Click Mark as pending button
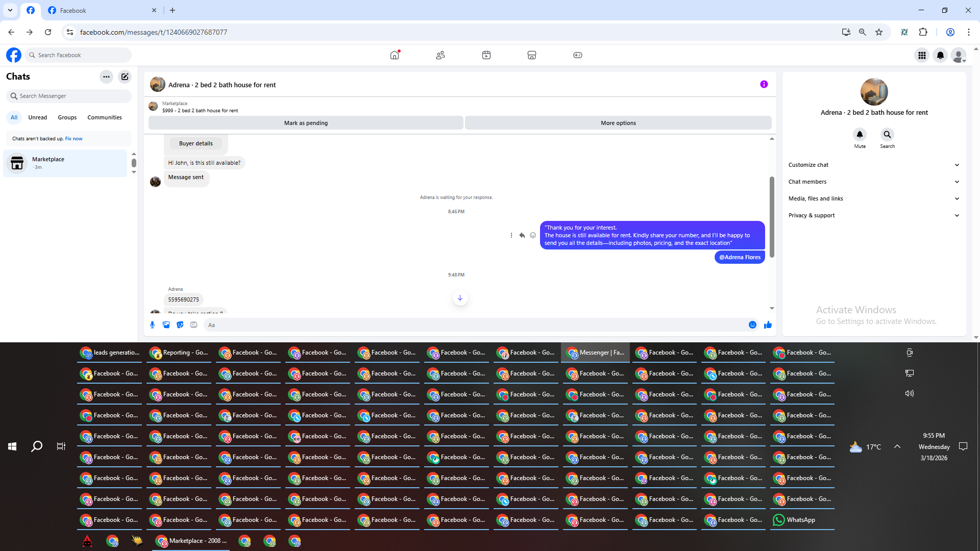980x551 pixels. click(306, 123)
